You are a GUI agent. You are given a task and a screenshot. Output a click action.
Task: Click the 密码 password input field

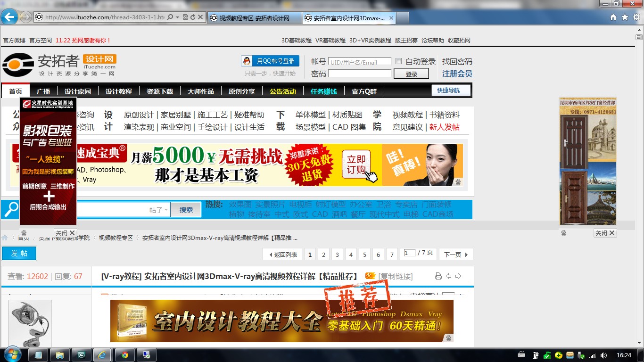pos(360,74)
